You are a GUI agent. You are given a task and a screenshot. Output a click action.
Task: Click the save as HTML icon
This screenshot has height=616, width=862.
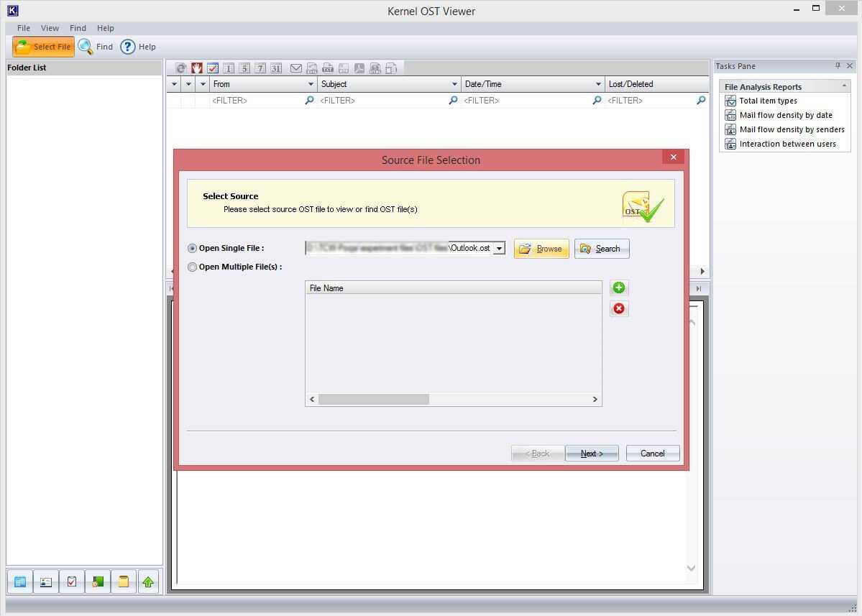375,68
